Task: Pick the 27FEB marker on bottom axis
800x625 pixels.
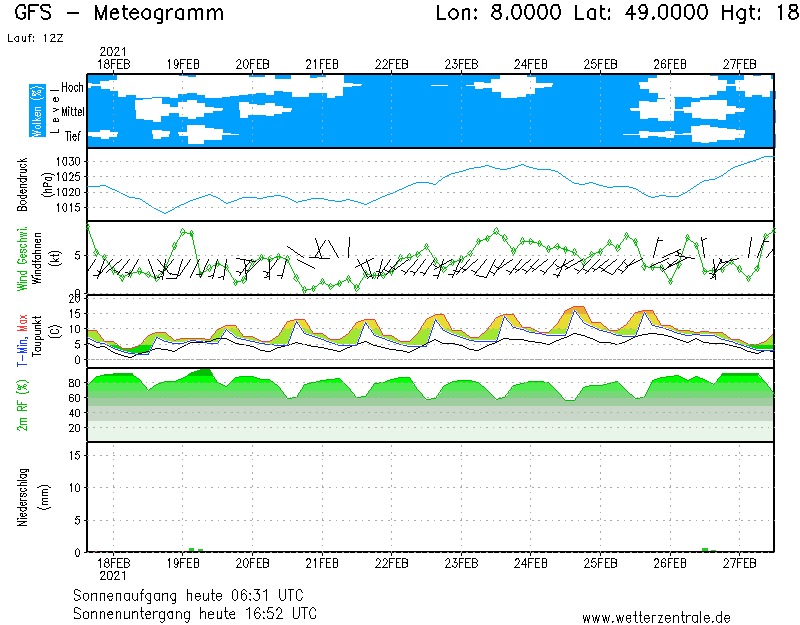Action: coord(739,563)
